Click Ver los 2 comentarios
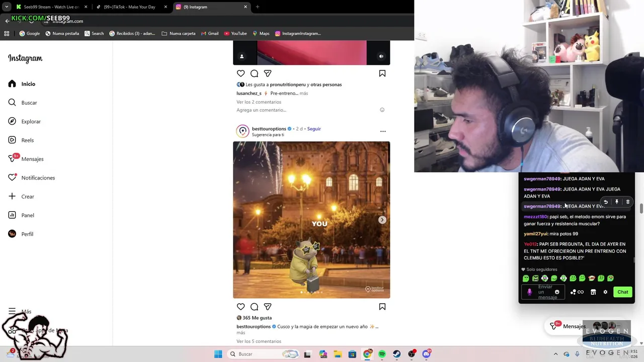This screenshot has width=644, height=362. coord(259,102)
